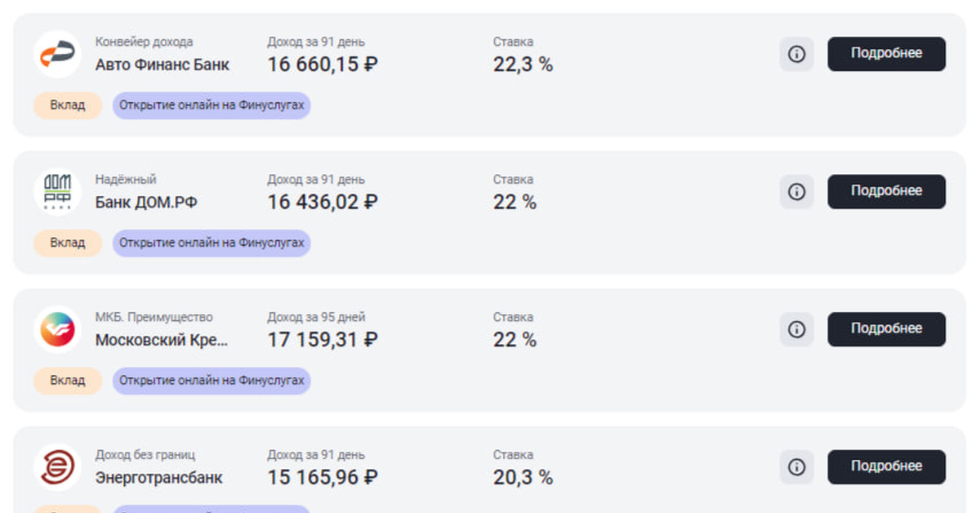Click Вклад tag under Банк ДОМ.РФ
The image size is (980, 513).
pos(68,243)
